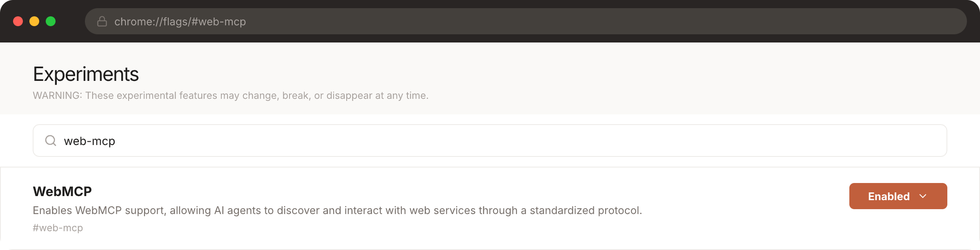980x250 pixels.
Task: Click the green fullscreen traffic light
Action: click(x=51, y=21)
